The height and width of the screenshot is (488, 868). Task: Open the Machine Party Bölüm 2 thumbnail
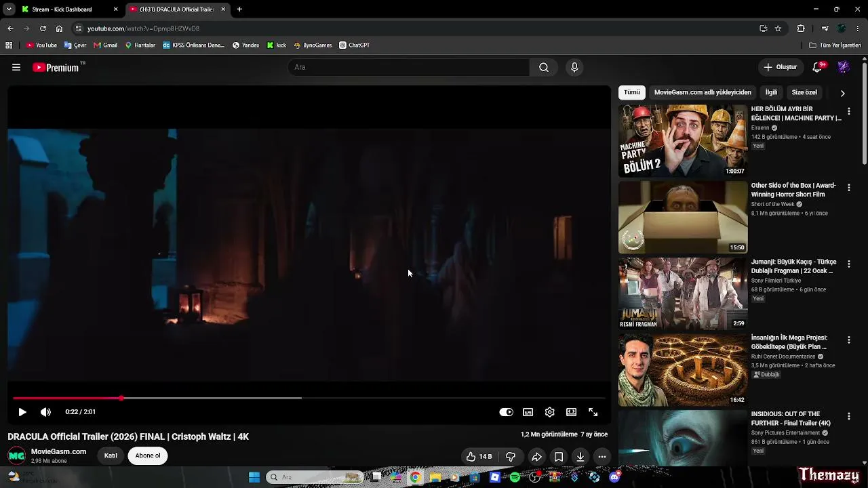point(683,141)
